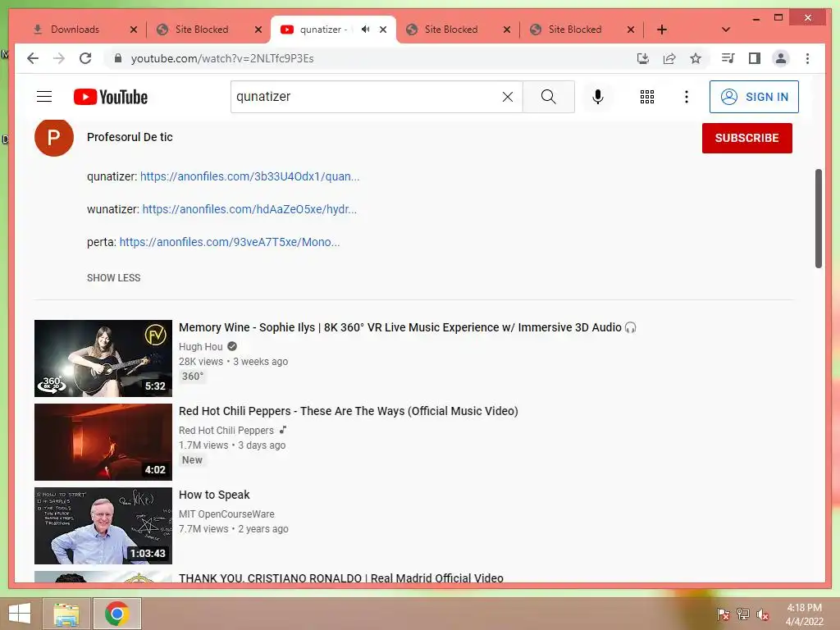Click the install/download page icon in address bar

coord(643,58)
